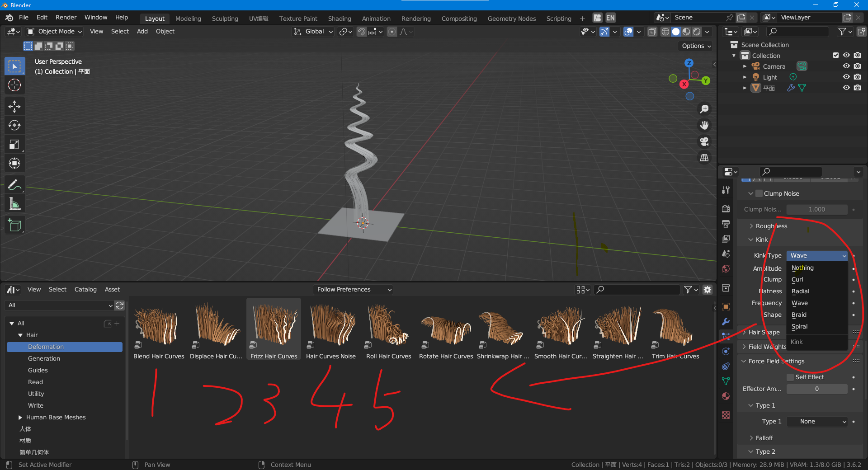
Task: Activate the Move tool
Action: 14,107
